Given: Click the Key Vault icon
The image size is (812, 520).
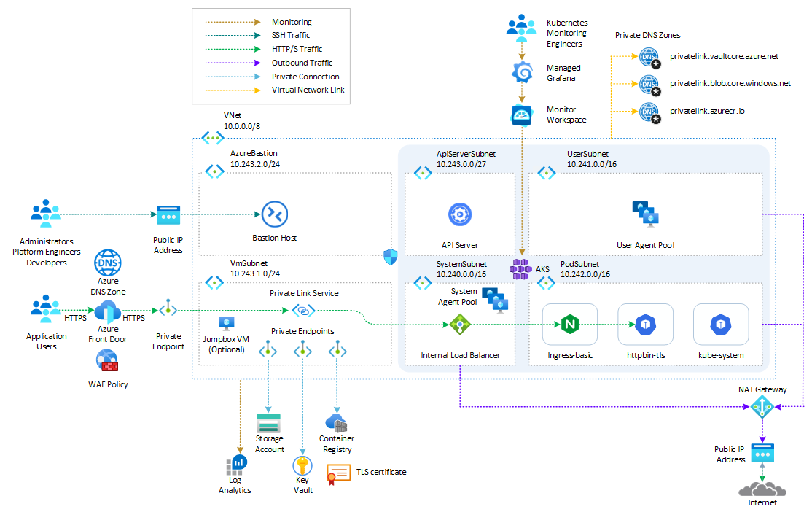Looking at the screenshot, I should pyautogui.click(x=302, y=467).
